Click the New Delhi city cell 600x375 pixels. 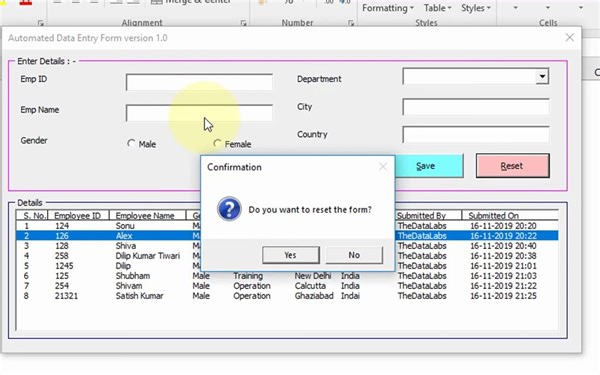point(313,276)
